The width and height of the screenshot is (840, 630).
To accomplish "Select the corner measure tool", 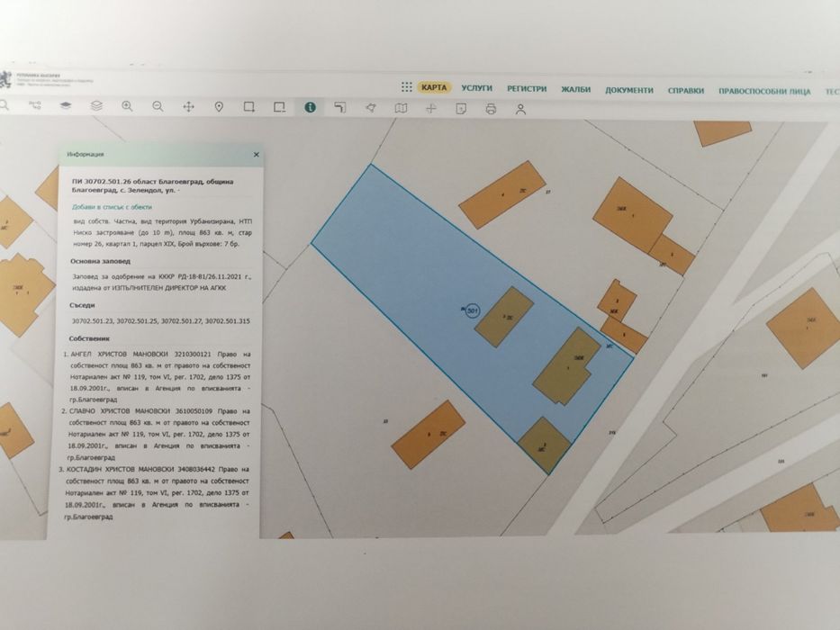I will (340, 108).
